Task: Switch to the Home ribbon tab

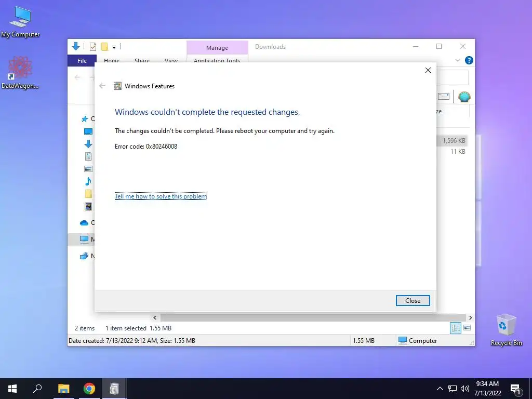Action: (x=112, y=60)
